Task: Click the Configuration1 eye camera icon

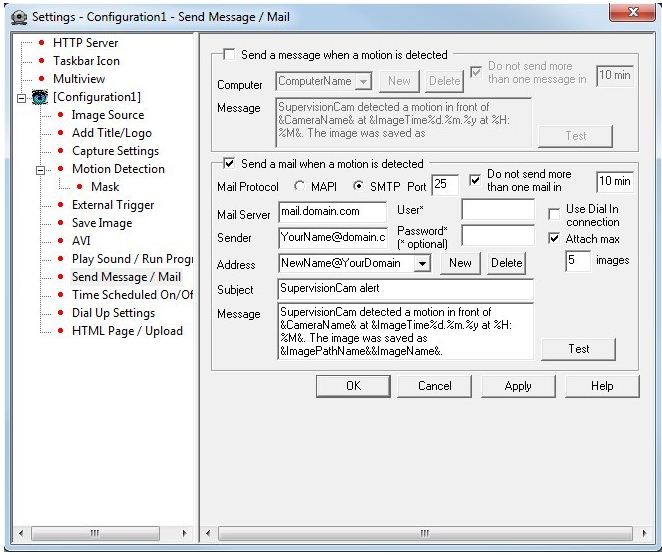Action: pyautogui.click(x=40, y=97)
